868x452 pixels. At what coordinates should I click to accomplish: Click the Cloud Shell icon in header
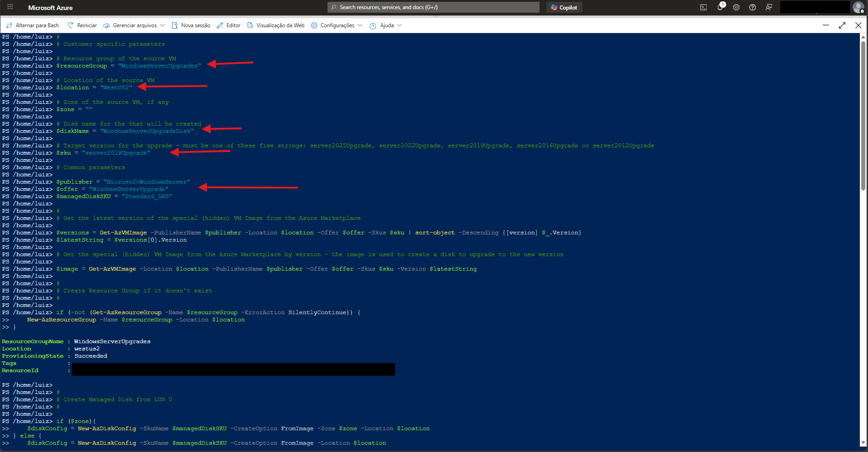[x=703, y=7]
